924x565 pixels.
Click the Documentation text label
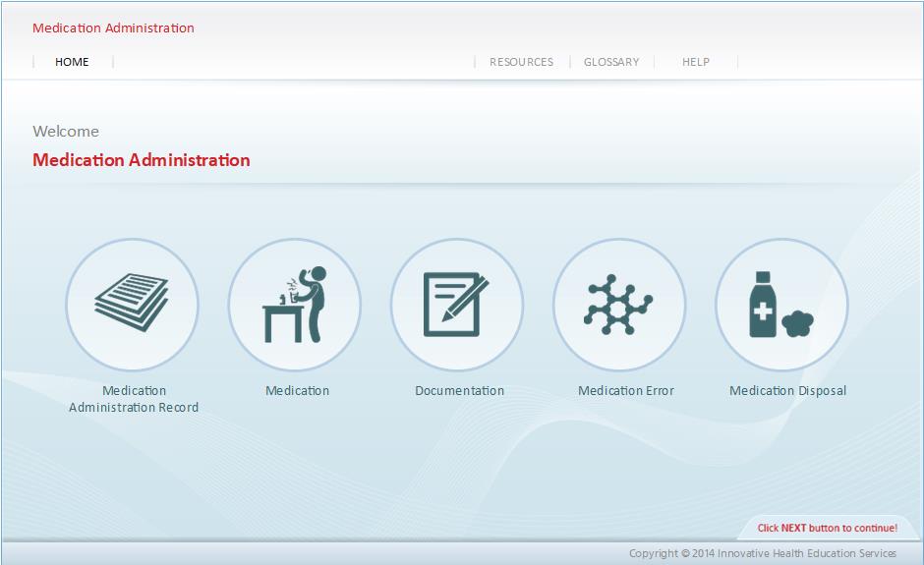click(x=459, y=391)
